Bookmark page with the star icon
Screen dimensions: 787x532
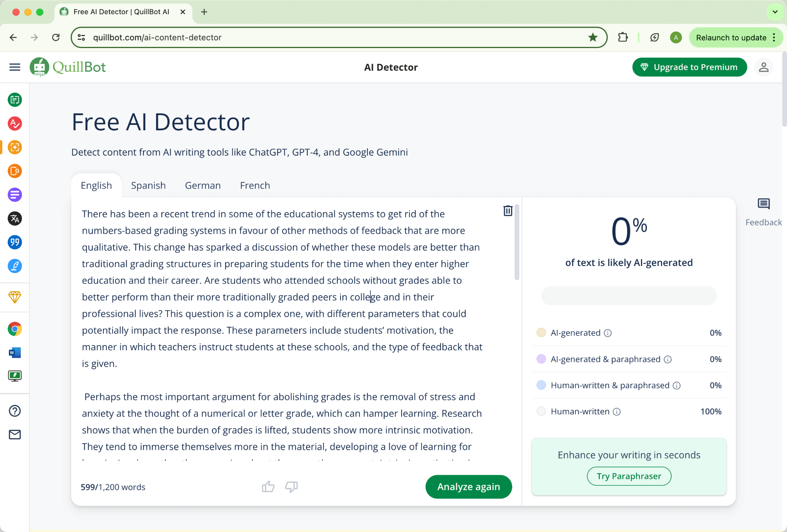point(593,37)
